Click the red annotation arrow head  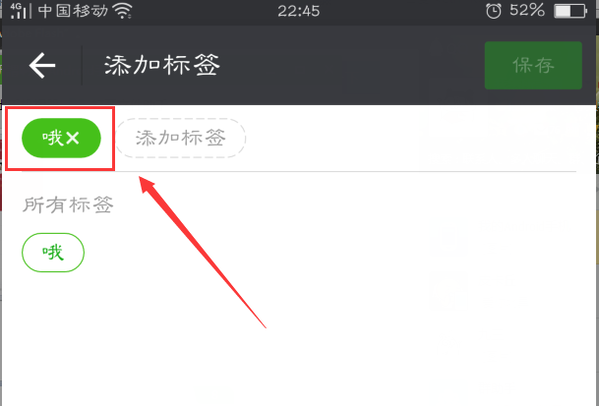click(x=147, y=185)
